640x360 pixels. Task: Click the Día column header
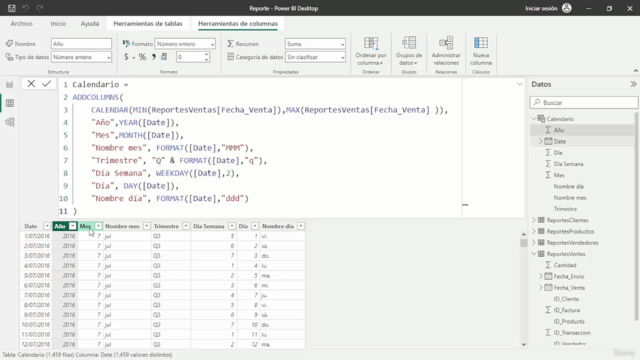(x=243, y=226)
